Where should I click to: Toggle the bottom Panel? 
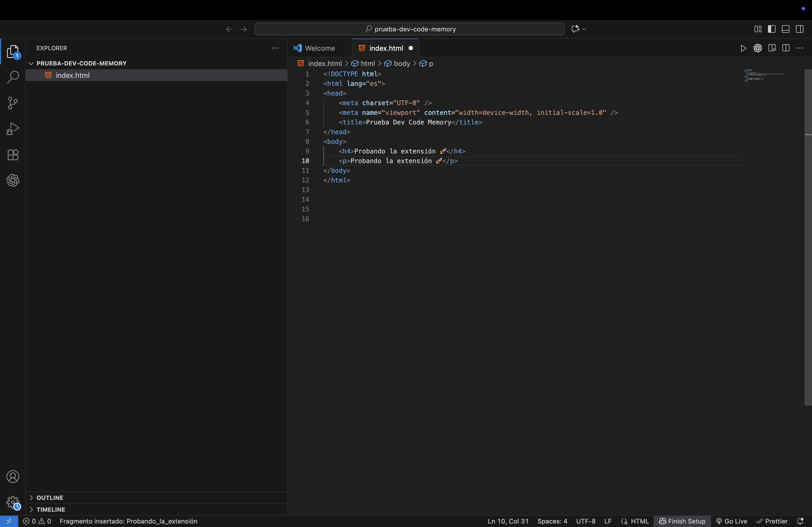click(786, 29)
